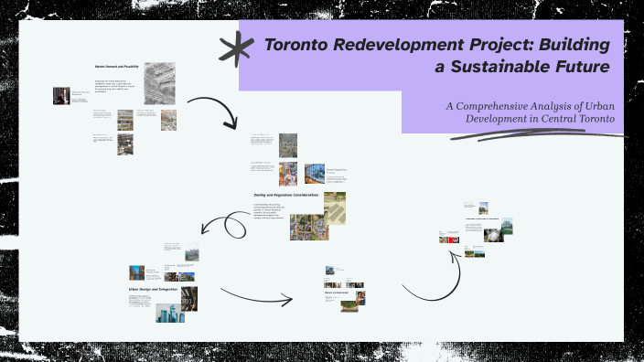Click the paragraph under Urban Design and Integration
This screenshot has height=362, width=644.
point(140,301)
